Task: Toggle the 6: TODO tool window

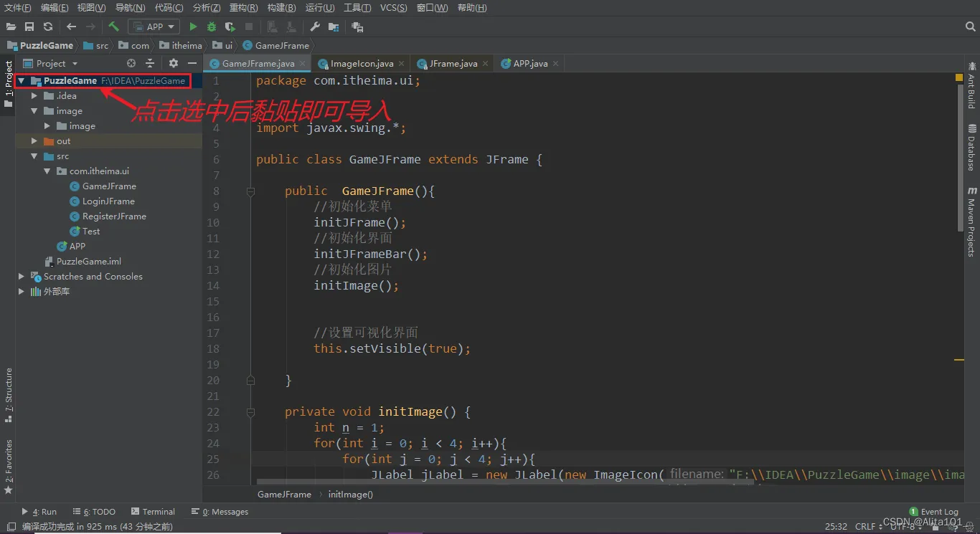Action: [93, 512]
